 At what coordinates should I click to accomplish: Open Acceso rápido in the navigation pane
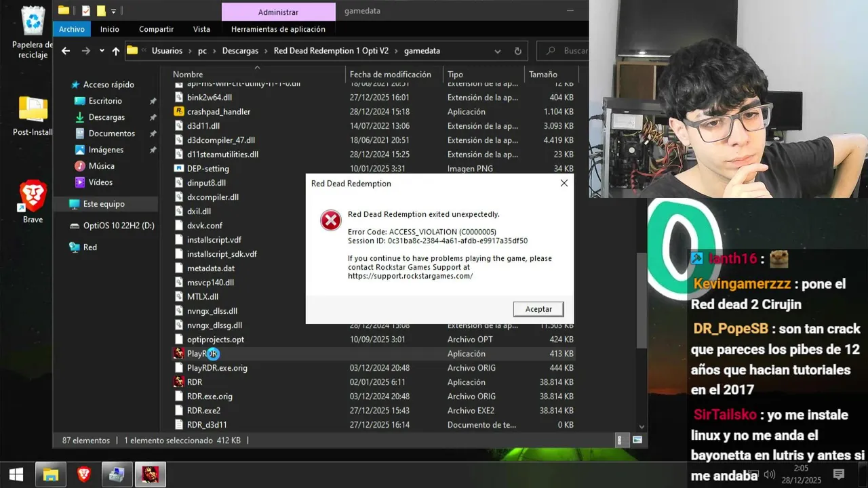coord(108,85)
